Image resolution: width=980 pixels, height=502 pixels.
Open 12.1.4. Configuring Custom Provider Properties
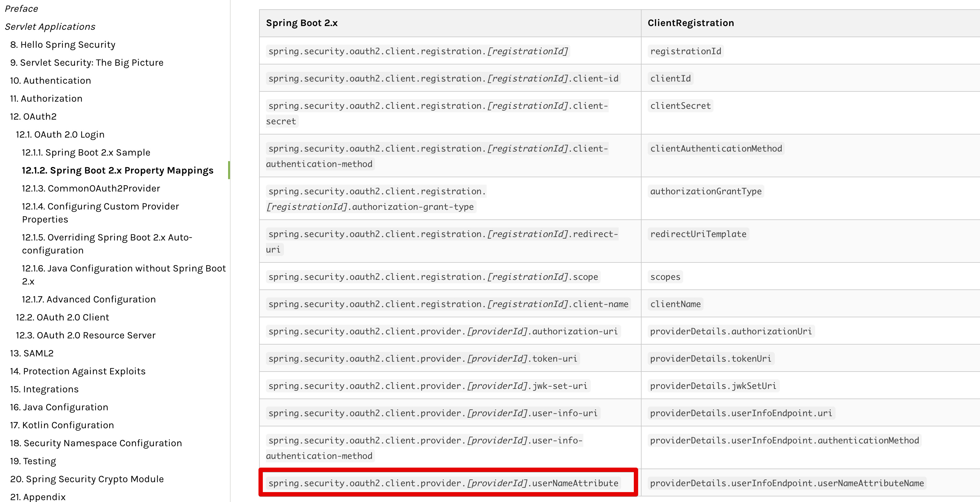pyautogui.click(x=100, y=213)
